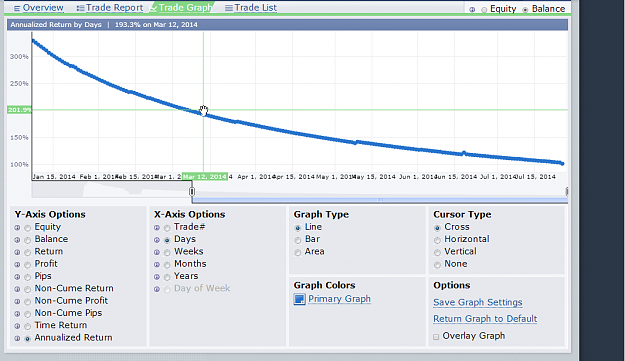Click info icon beside Years X-axis option

coord(157,277)
